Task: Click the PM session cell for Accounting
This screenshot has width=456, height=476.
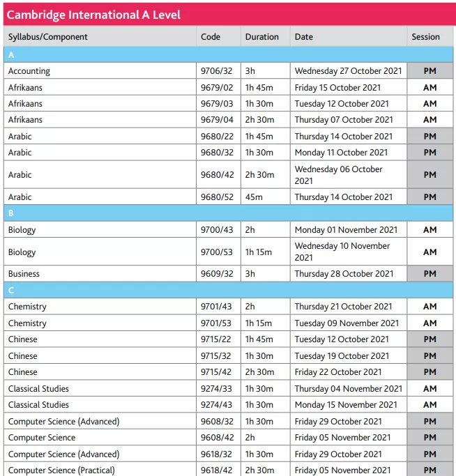Action: tap(430, 70)
